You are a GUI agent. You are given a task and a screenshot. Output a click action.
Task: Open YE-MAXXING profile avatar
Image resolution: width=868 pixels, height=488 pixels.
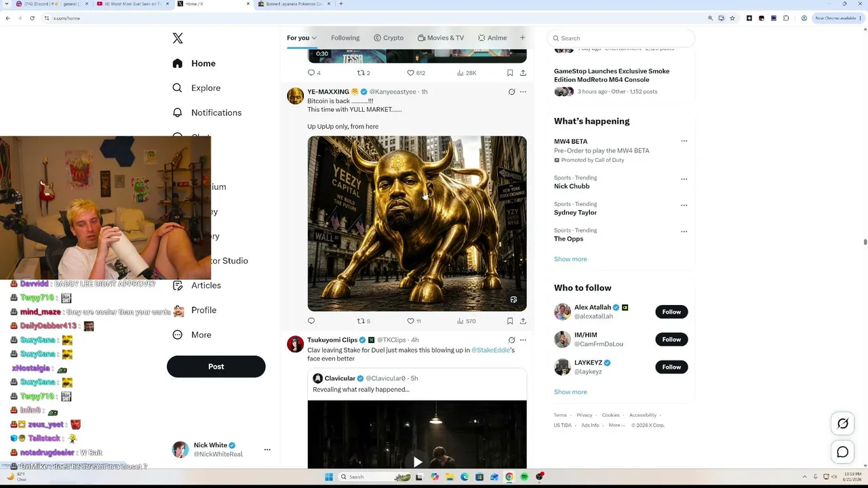[295, 96]
